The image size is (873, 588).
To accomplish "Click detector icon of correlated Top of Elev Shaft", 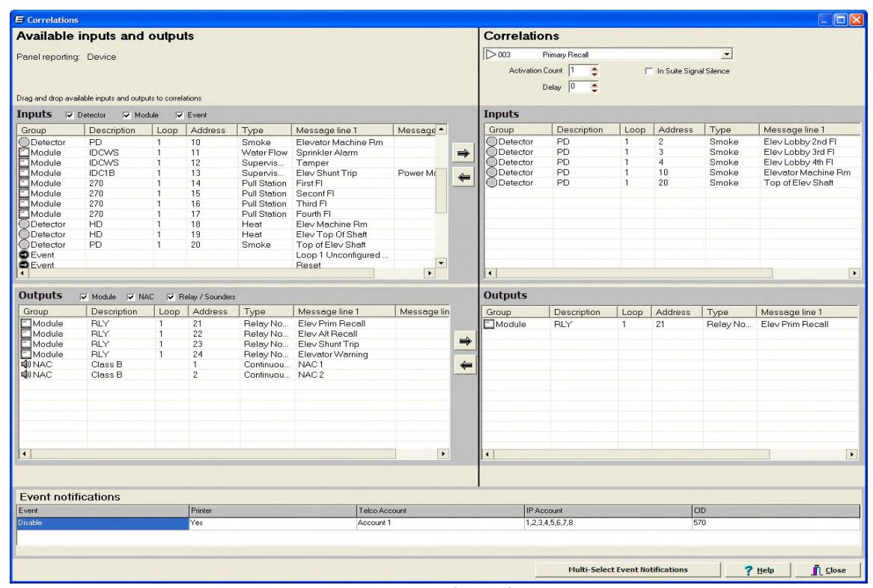I will pyautogui.click(x=492, y=183).
